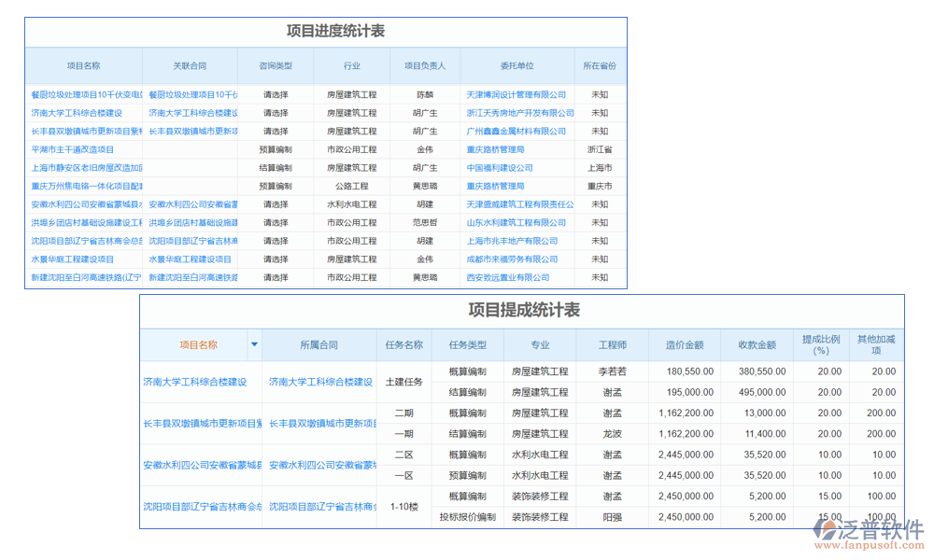Open 请选择 selector for 济南大学工科综合楼建设
Screen dimensions: 934x560
click(x=277, y=113)
